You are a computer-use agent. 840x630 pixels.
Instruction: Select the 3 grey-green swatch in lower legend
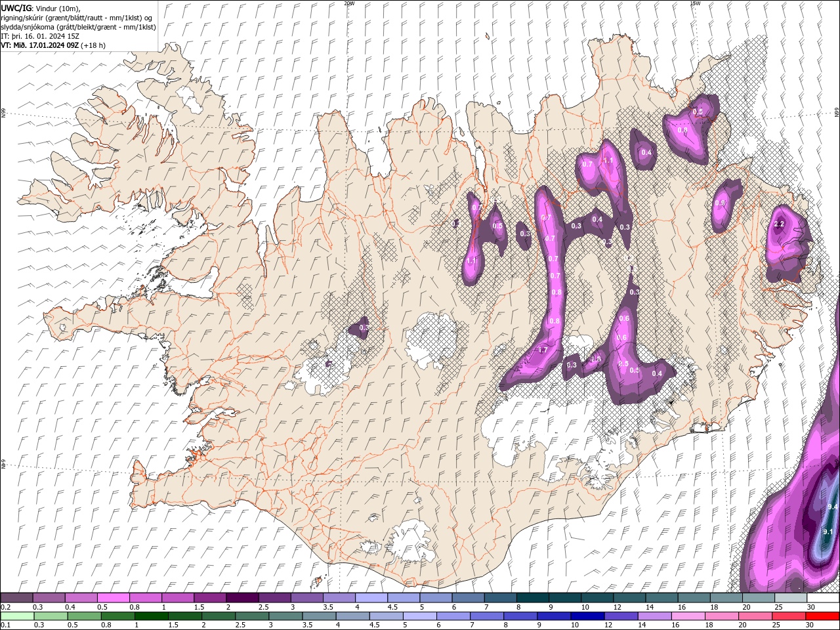pos(285,616)
